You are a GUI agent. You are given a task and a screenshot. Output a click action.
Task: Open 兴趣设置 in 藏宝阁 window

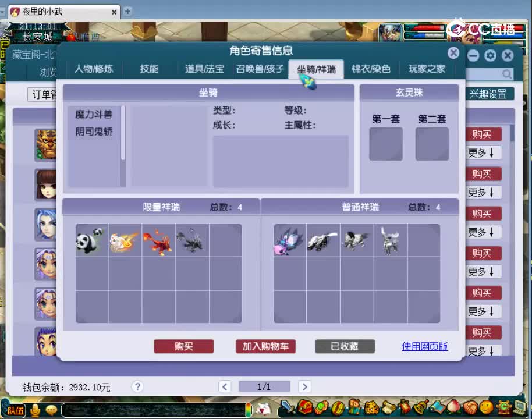pyautogui.click(x=489, y=94)
